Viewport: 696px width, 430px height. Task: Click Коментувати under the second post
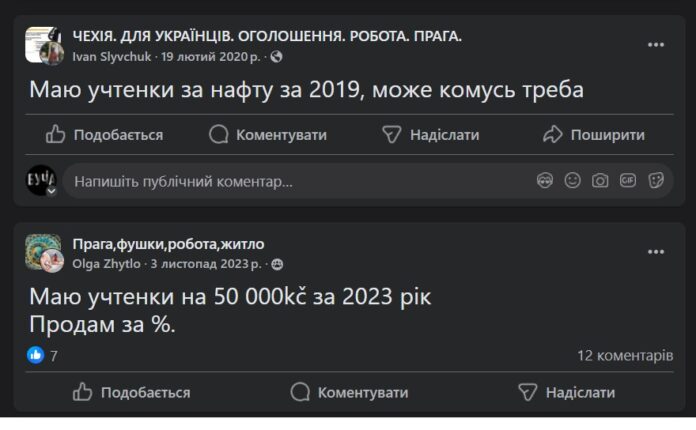coord(349,392)
